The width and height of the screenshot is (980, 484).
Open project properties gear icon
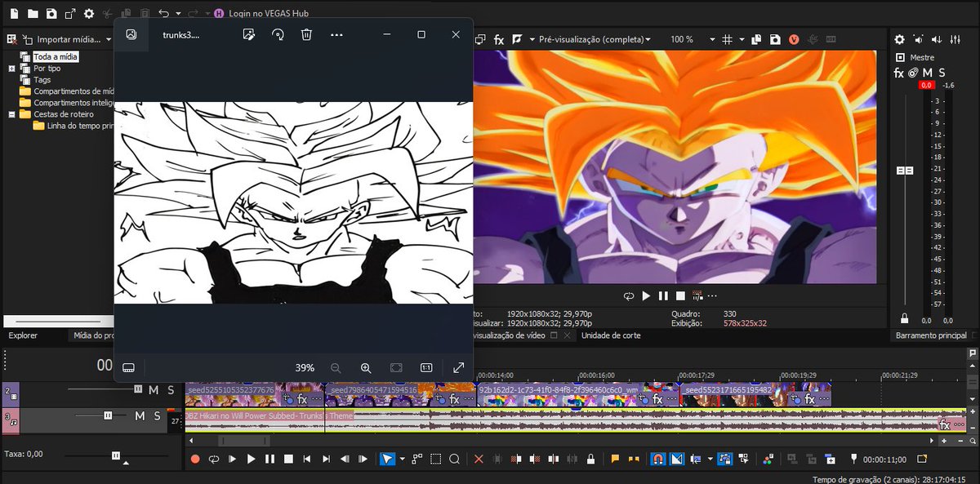coord(89,13)
